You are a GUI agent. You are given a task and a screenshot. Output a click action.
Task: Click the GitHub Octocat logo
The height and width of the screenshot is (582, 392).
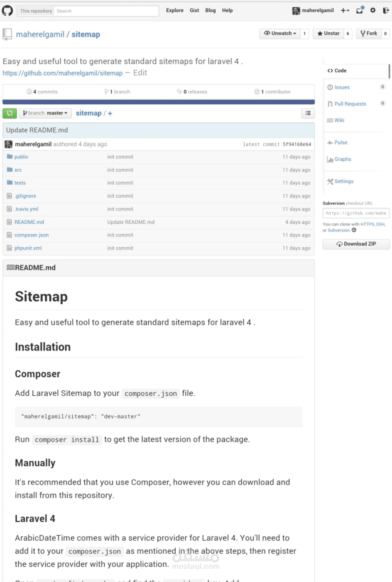pos(7,11)
